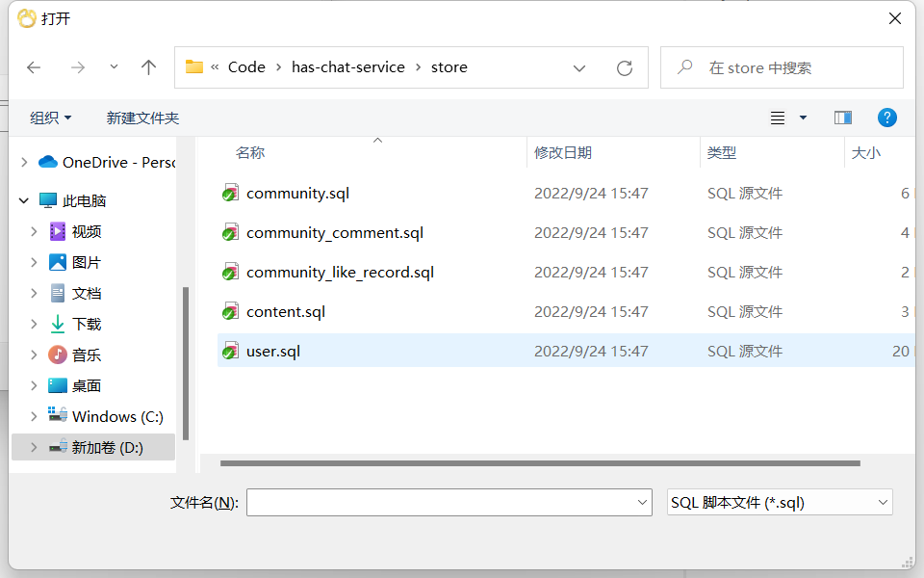Screen dimensions: 924x578
Task: Sort files by 修改日期 column
Action: [x=563, y=153]
